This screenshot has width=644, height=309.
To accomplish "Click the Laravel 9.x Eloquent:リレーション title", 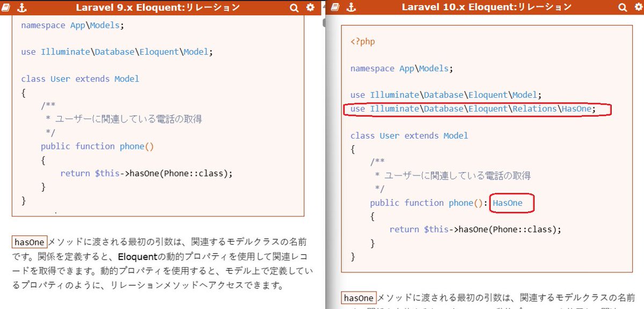I will [157, 8].
